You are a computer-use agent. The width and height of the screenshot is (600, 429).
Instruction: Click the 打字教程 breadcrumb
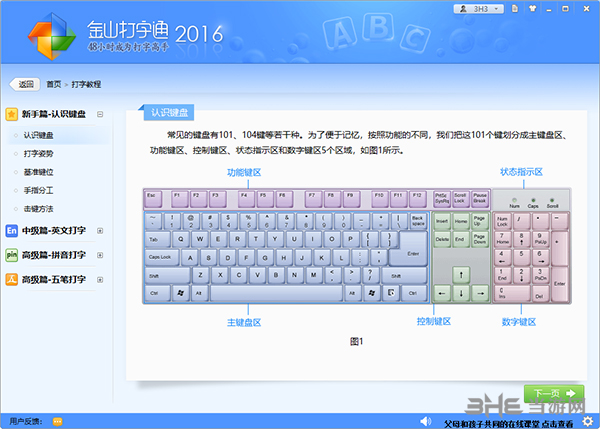(86, 84)
